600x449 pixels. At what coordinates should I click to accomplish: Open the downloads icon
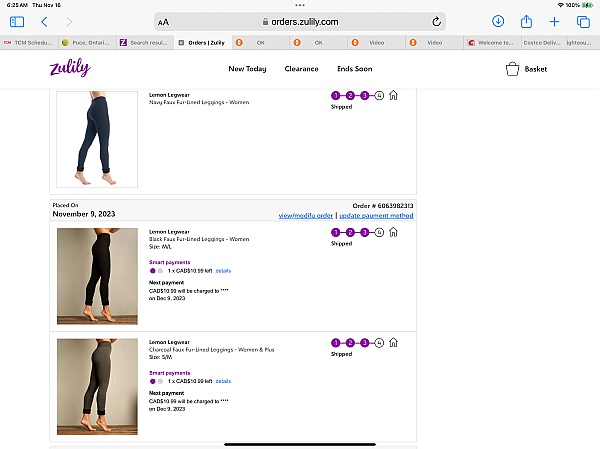(x=498, y=21)
